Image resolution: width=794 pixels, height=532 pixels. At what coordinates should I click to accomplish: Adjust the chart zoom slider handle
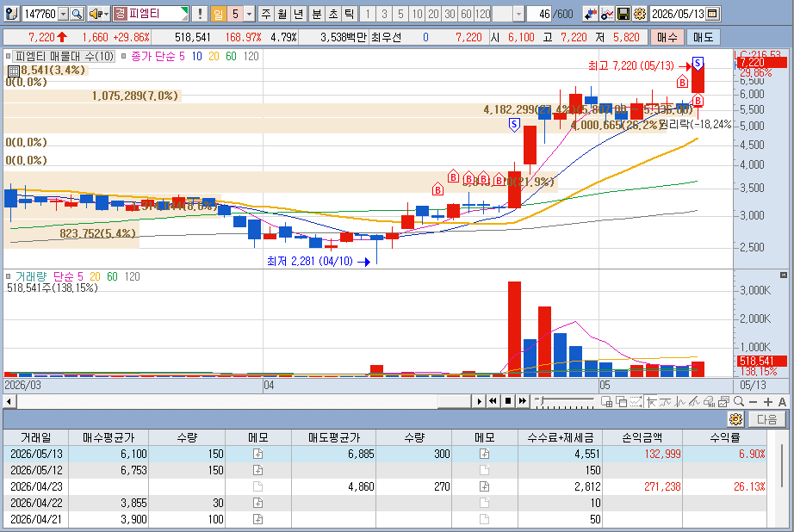pyautogui.click(x=542, y=401)
